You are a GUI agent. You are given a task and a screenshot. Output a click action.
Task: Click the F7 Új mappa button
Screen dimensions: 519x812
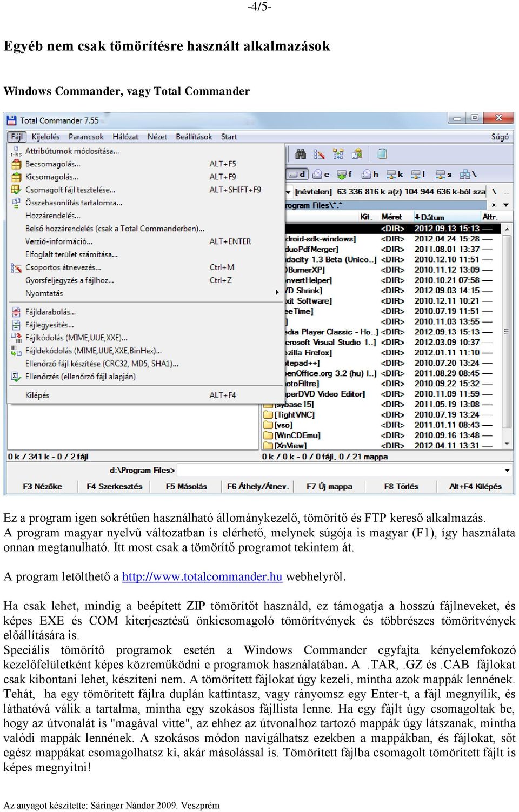click(329, 486)
